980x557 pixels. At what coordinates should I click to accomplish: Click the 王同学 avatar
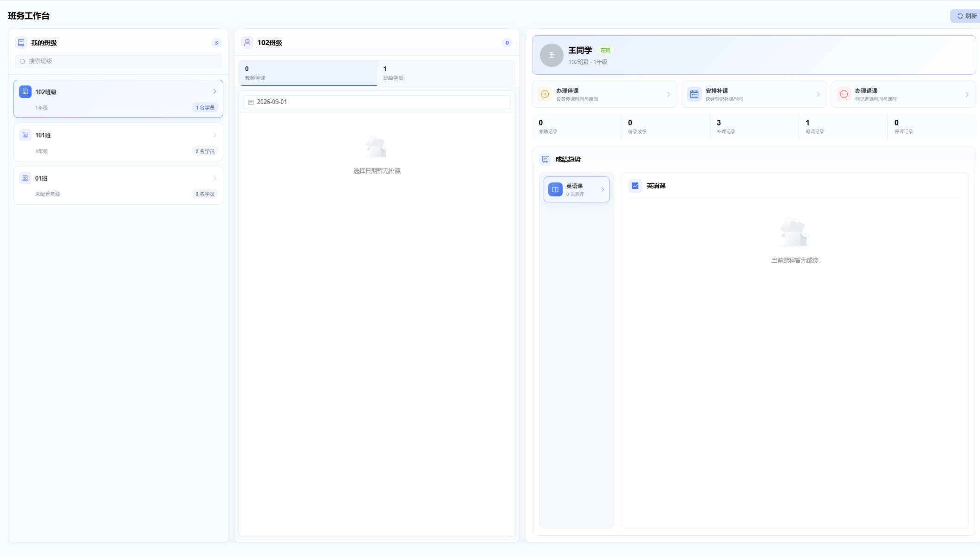click(x=552, y=55)
